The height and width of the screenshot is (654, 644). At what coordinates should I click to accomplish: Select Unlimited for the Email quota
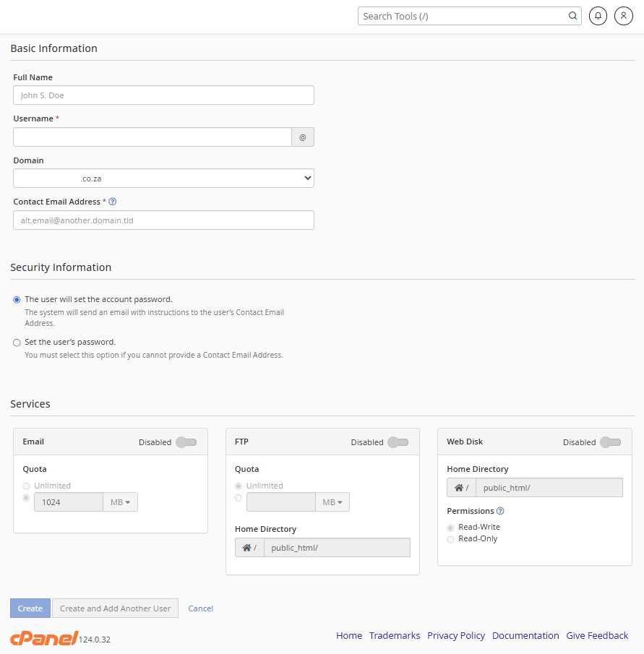click(x=26, y=486)
